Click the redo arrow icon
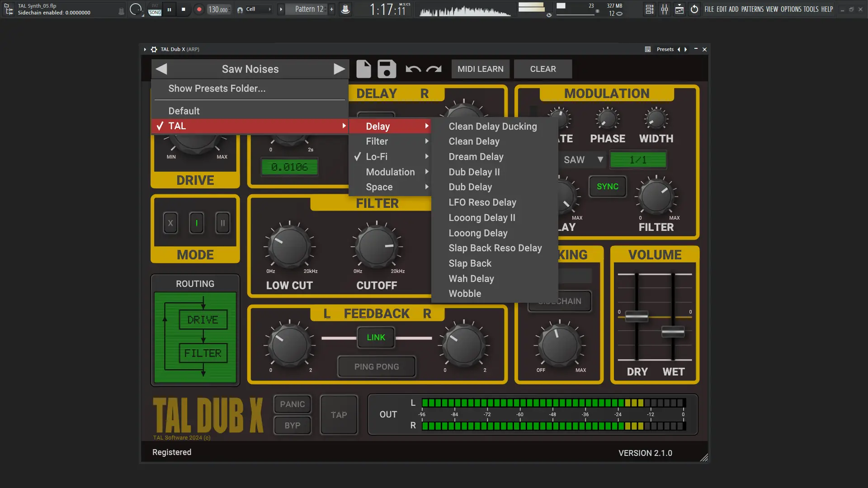The height and width of the screenshot is (488, 868). (434, 69)
